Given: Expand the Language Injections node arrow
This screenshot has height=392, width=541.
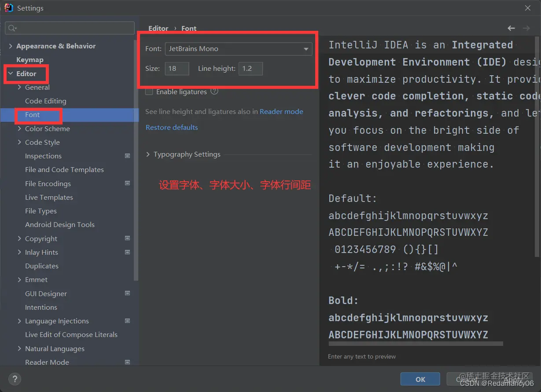Looking at the screenshot, I should (19, 321).
